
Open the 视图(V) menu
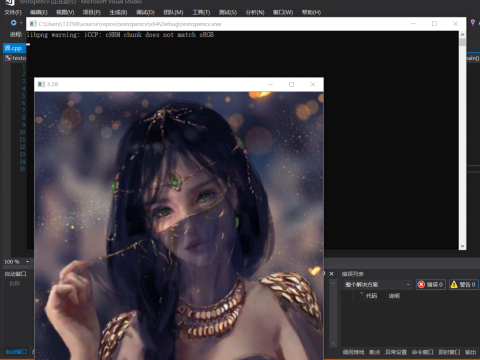tap(65, 12)
